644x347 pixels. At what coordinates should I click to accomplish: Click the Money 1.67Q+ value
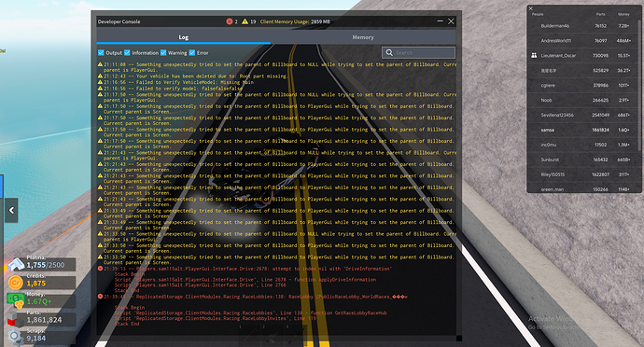pos(39,301)
